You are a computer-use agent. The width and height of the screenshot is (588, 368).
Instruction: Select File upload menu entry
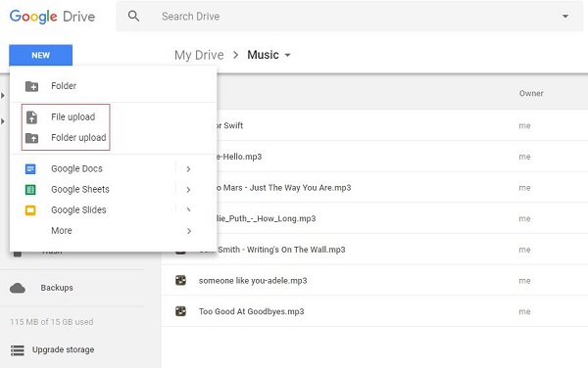coord(73,117)
